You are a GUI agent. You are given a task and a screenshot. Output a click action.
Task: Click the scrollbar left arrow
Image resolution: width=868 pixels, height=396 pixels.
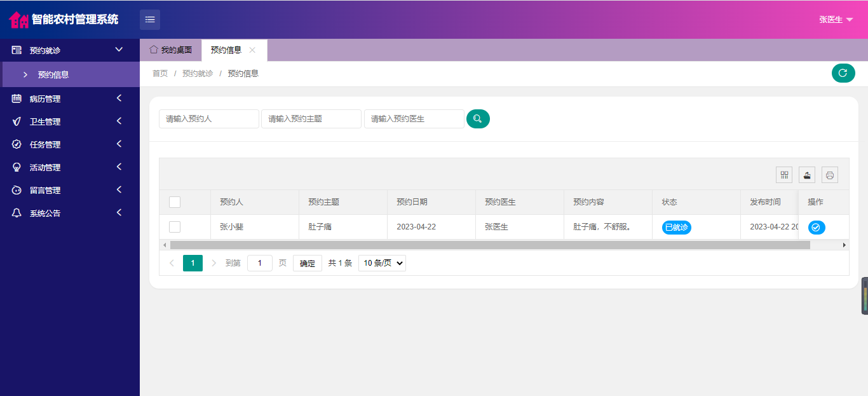coord(165,245)
